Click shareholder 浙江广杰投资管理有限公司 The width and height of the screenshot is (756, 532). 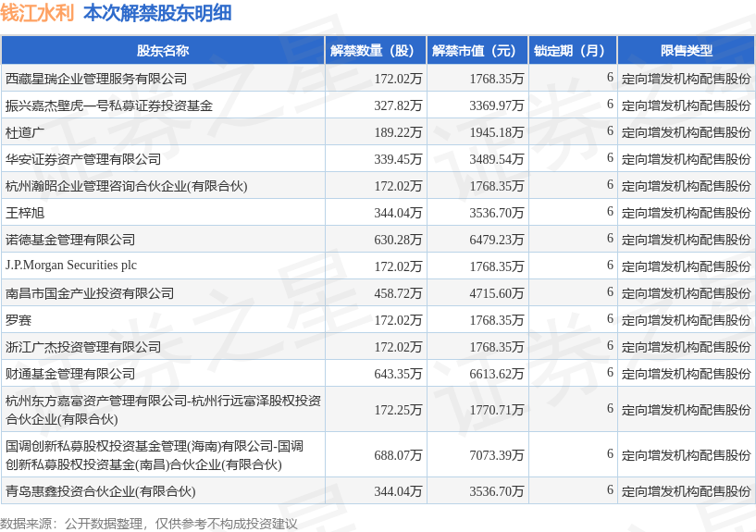(83, 347)
